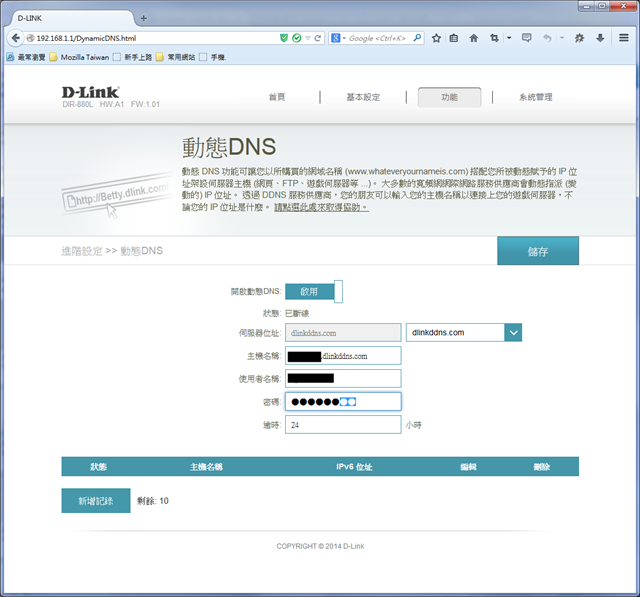Viewport: 640px width, 597px height.
Task: Expand the arrow next to crop icon
Action: point(509,38)
